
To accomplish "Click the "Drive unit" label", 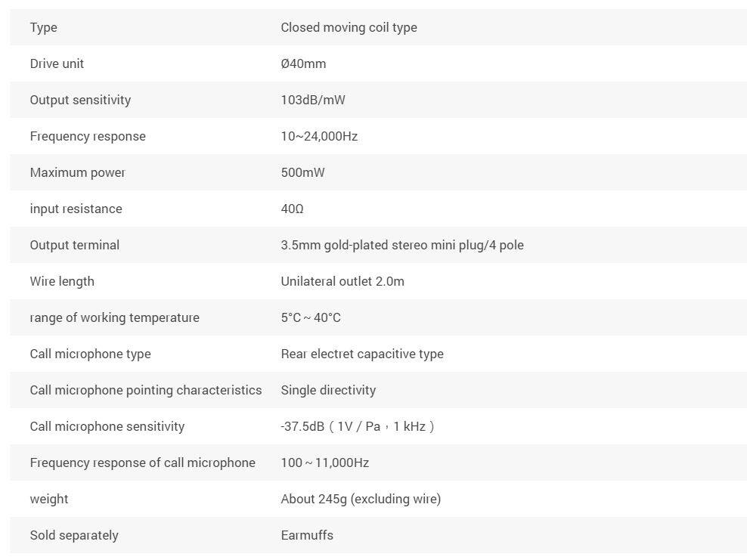I will [57, 63].
